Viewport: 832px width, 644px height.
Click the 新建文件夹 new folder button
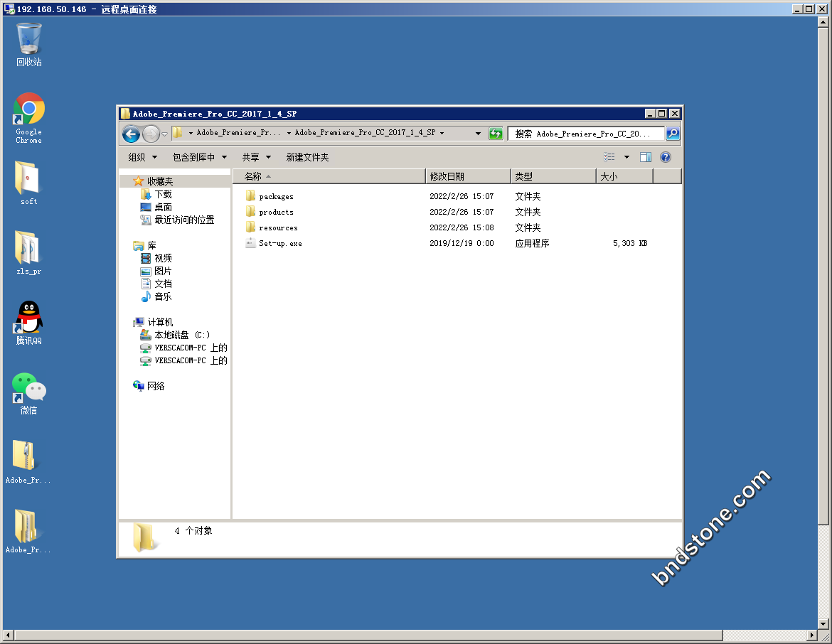307,157
